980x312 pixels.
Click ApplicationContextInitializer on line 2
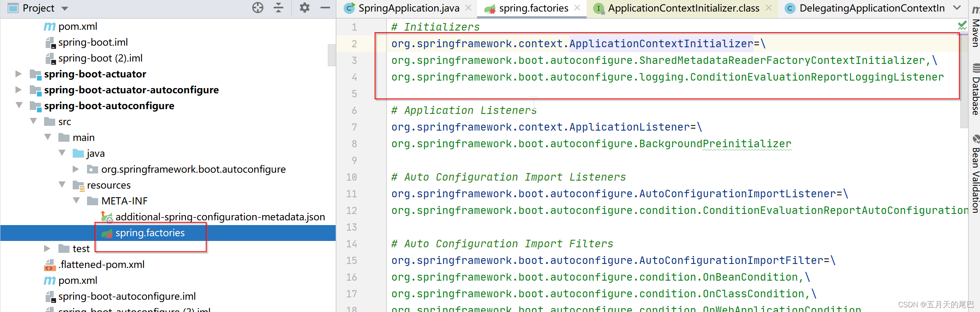pyautogui.click(x=661, y=44)
